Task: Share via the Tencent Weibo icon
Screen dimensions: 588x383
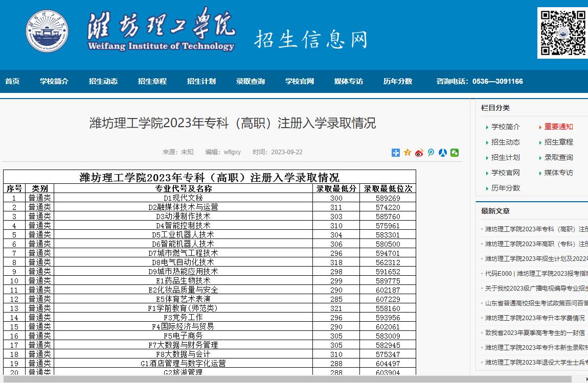Action: pyautogui.click(x=431, y=152)
